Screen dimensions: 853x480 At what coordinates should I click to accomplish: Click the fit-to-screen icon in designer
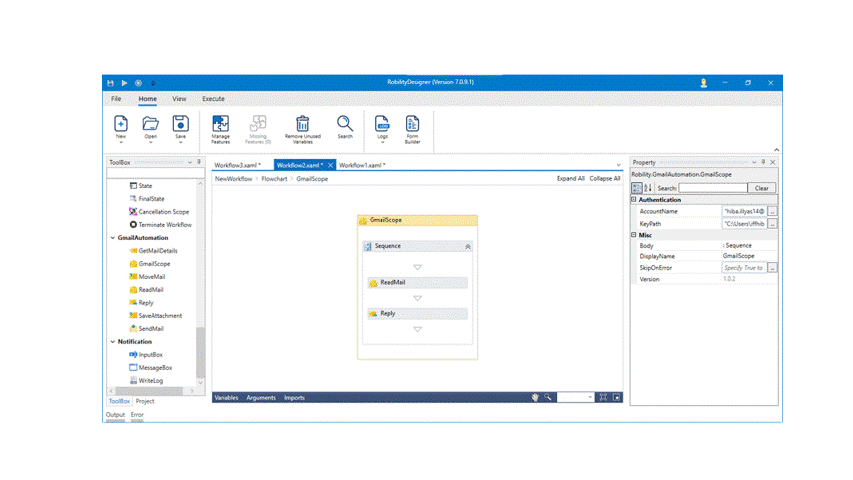(x=603, y=398)
